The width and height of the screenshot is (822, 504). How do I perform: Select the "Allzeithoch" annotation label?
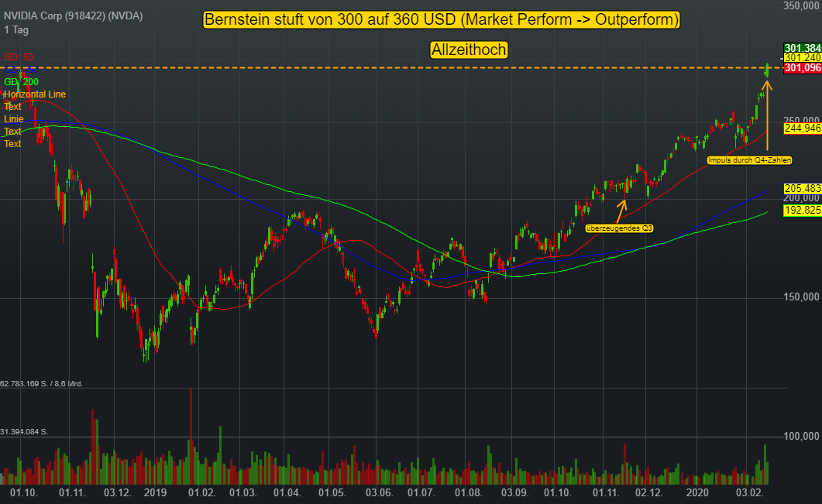click(x=469, y=50)
